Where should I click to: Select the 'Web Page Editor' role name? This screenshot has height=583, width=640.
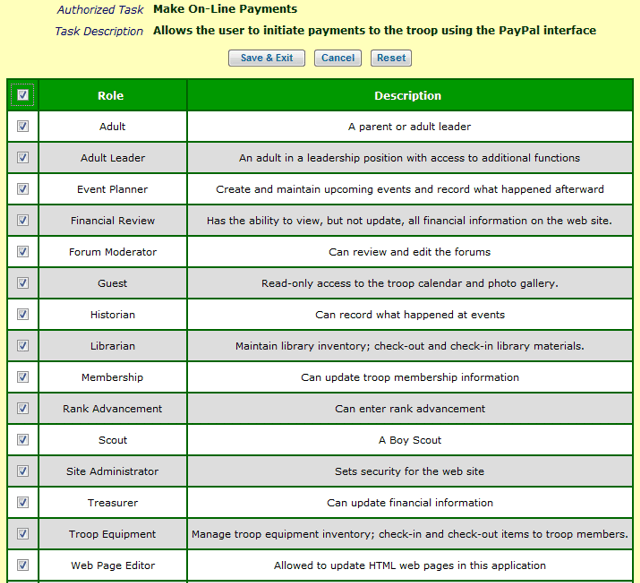pyautogui.click(x=113, y=565)
